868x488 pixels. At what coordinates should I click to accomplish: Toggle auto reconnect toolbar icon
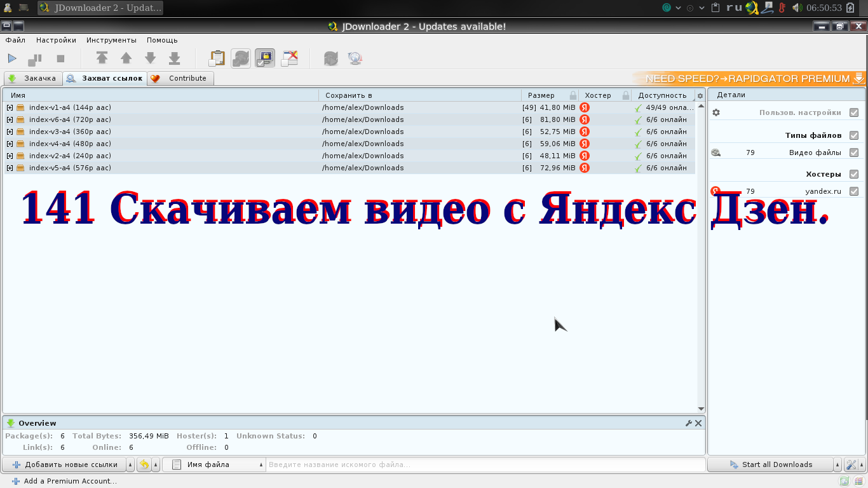tap(241, 58)
